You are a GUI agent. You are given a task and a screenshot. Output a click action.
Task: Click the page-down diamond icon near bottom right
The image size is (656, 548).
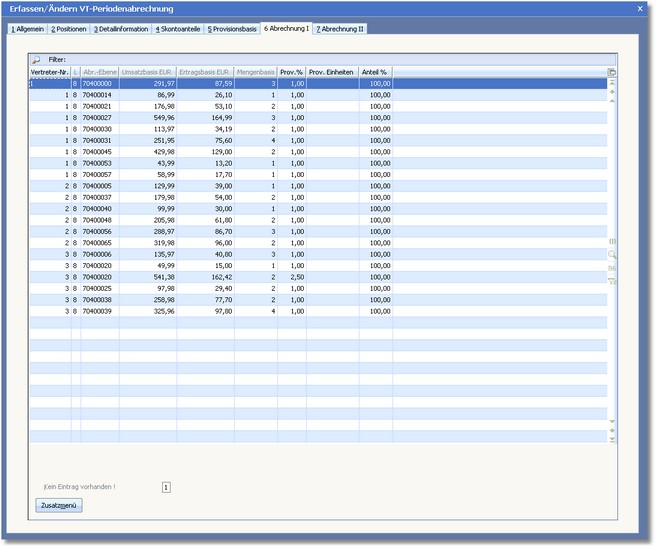(x=612, y=430)
